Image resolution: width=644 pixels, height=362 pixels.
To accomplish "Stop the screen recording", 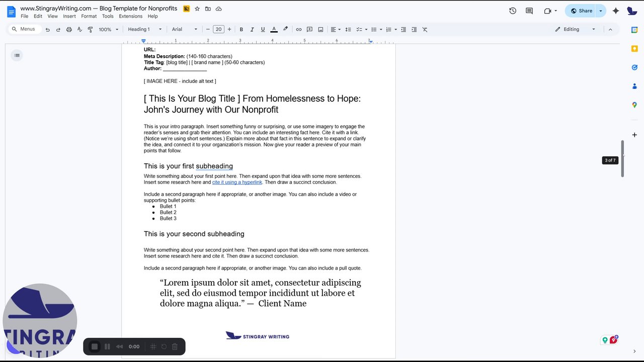I will pos(94,346).
